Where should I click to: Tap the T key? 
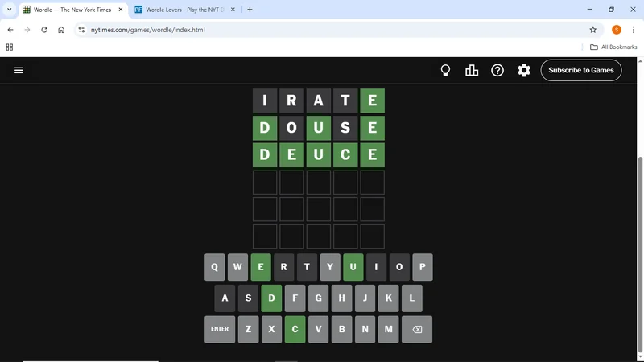pos(307,267)
